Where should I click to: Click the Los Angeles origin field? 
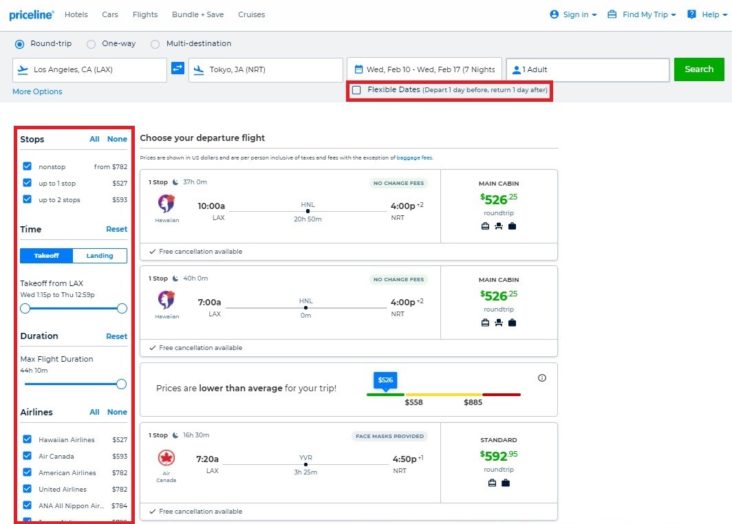point(89,70)
